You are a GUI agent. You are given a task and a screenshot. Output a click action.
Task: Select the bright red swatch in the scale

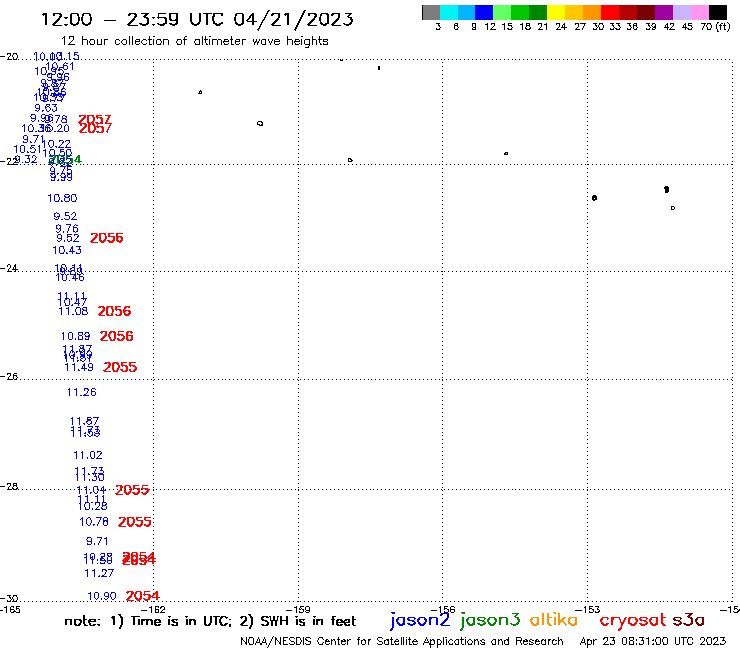click(x=610, y=12)
